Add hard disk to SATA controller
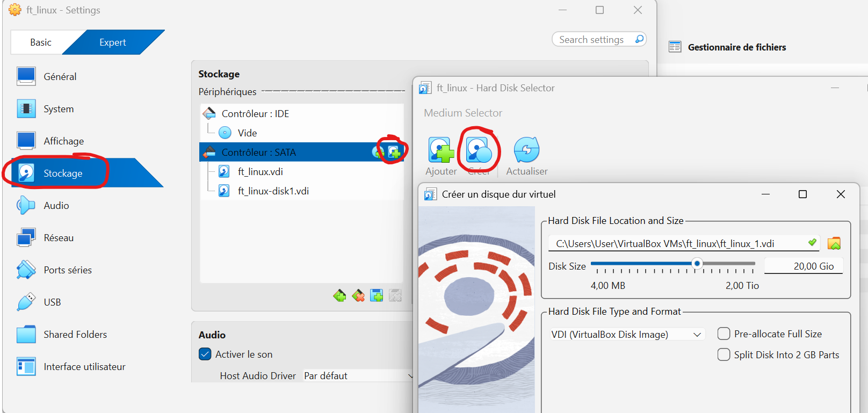The height and width of the screenshot is (413, 868). point(394,153)
